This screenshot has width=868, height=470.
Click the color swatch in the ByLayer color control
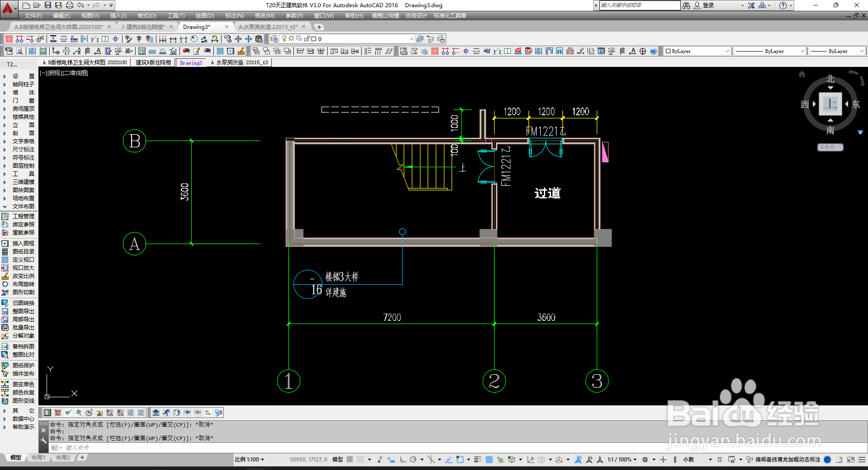pyautogui.click(x=668, y=51)
